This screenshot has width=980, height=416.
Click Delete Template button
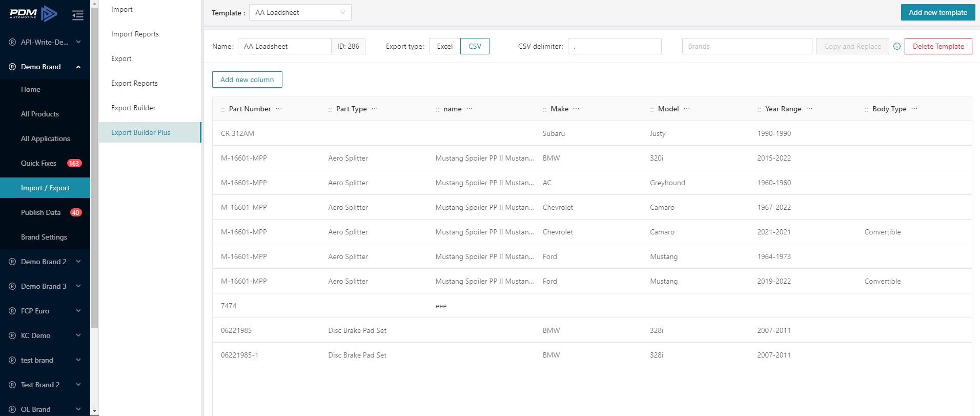(x=938, y=46)
